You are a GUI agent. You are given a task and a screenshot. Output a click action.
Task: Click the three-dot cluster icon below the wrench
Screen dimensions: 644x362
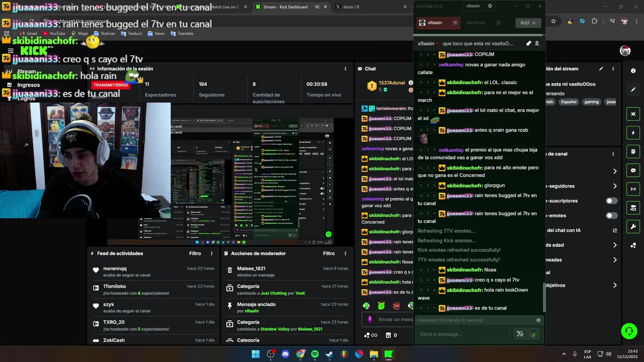tap(633, 245)
